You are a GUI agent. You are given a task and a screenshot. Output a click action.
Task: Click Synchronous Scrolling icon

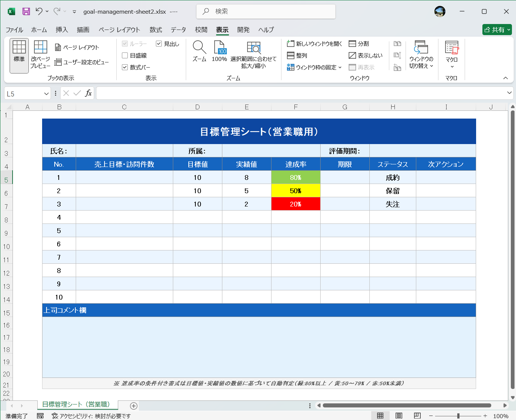point(397,55)
